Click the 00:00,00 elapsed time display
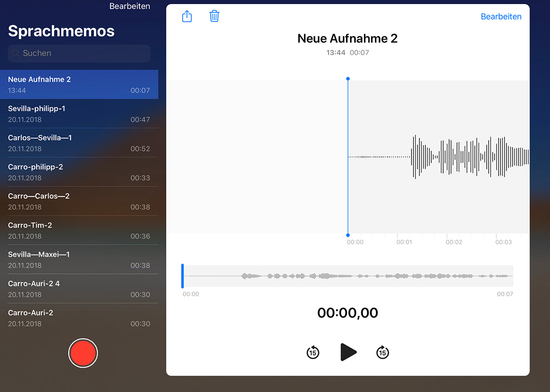Viewport: 550px width, 392px height. (348, 313)
